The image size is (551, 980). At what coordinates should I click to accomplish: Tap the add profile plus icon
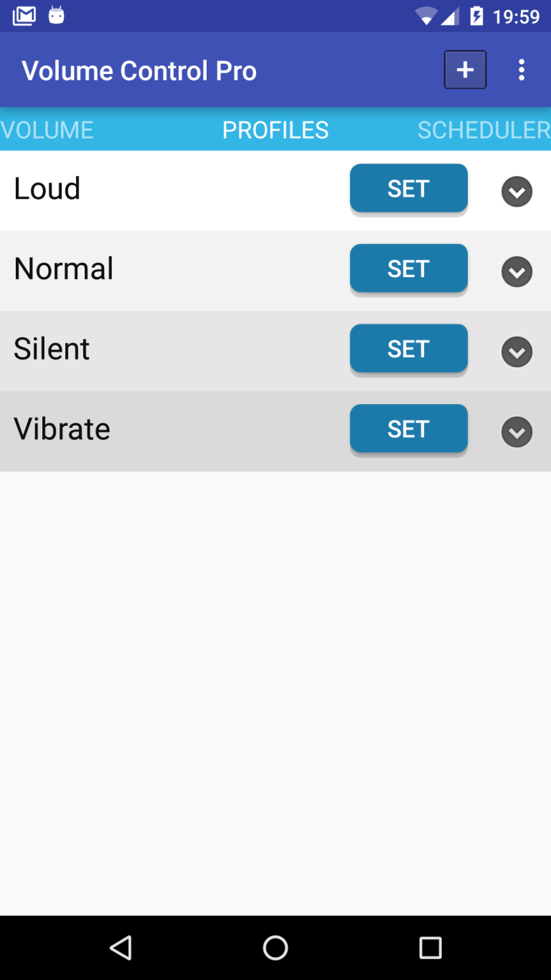(465, 70)
